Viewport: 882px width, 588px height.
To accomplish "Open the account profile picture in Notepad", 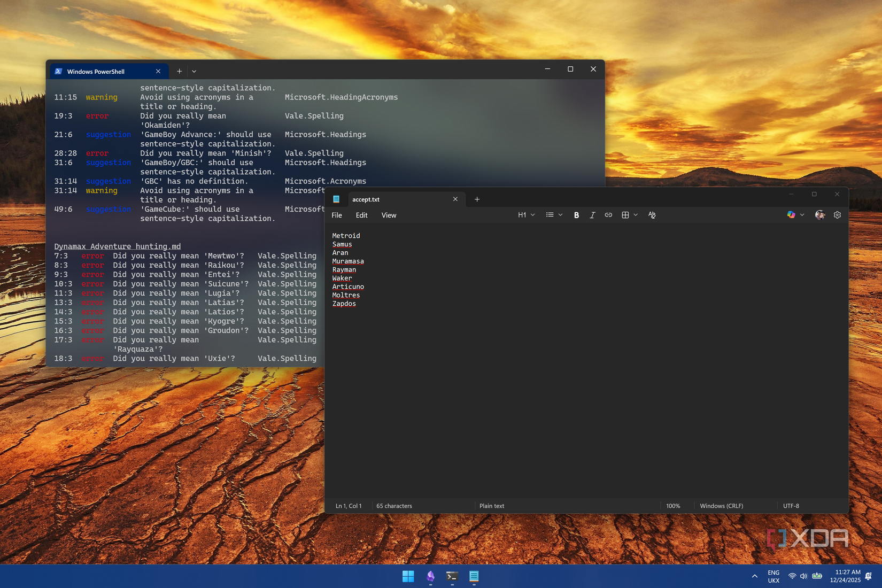I will pos(820,215).
